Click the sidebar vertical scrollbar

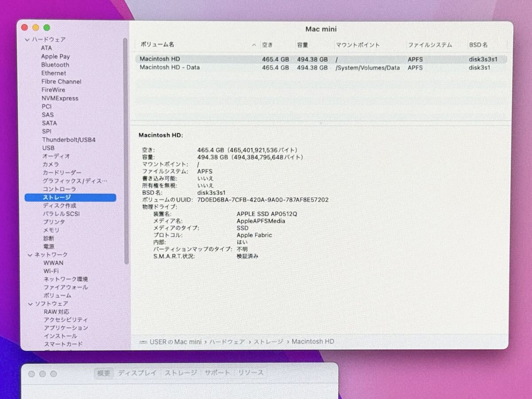pyautogui.click(x=125, y=151)
